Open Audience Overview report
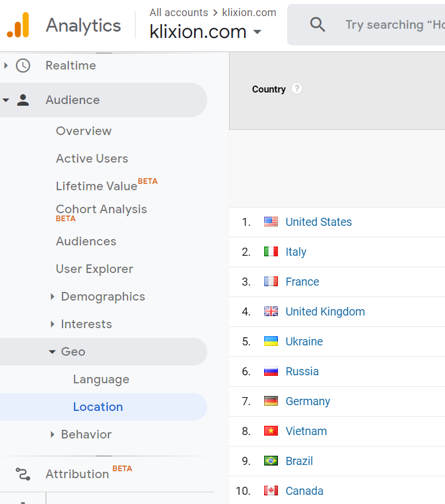This screenshot has height=504, width=445. click(84, 131)
